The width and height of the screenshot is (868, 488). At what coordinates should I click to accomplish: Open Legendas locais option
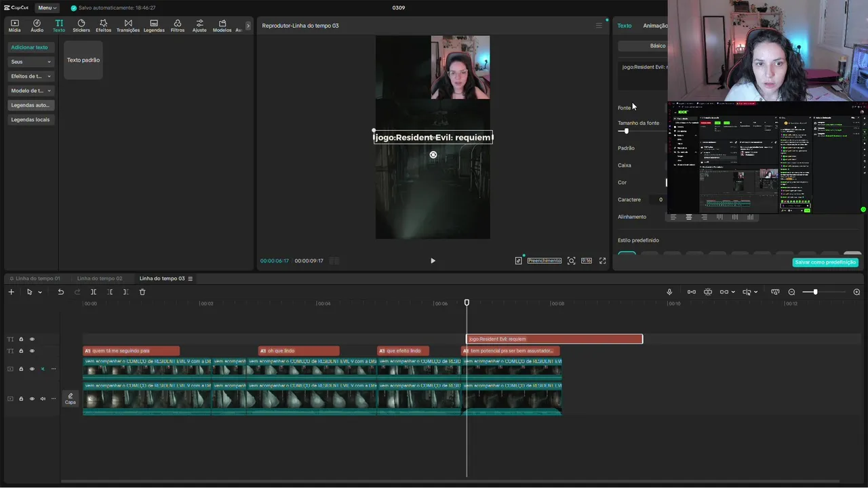[x=31, y=119]
